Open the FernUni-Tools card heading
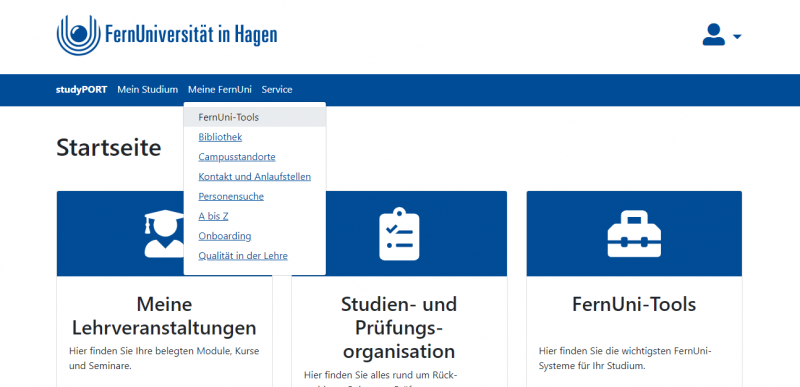 pyautogui.click(x=634, y=304)
